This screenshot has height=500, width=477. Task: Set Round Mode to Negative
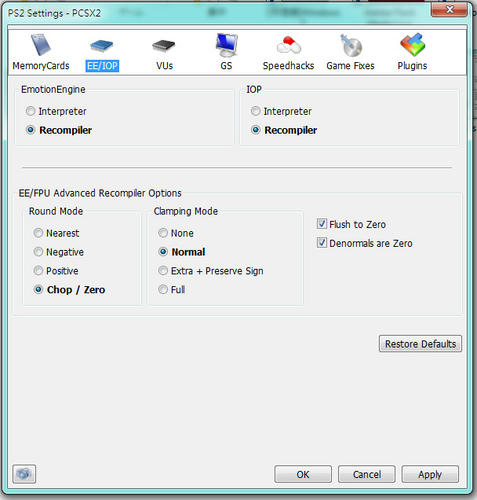pyautogui.click(x=59, y=252)
